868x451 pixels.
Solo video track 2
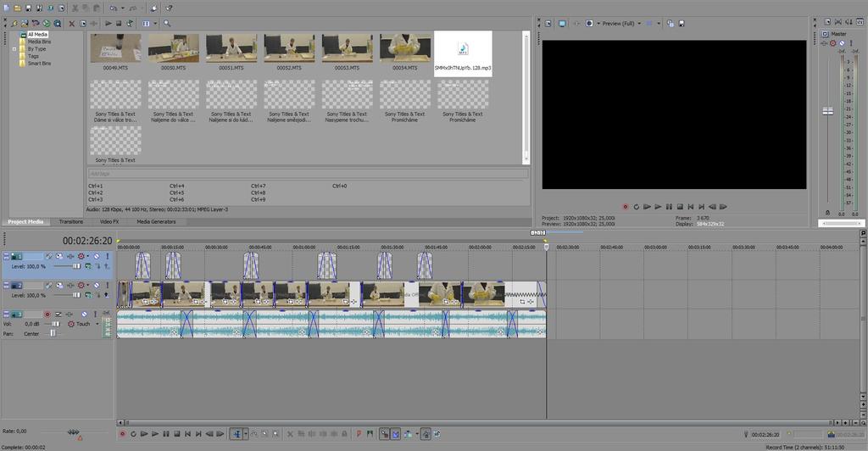click(107, 286)
